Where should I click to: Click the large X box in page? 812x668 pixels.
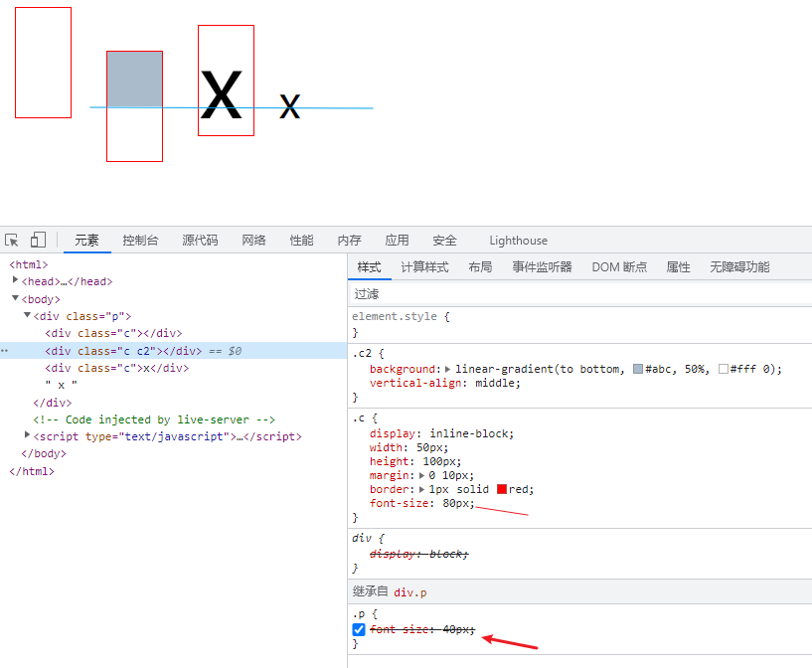pyautogui.click(x=226, y=81)
